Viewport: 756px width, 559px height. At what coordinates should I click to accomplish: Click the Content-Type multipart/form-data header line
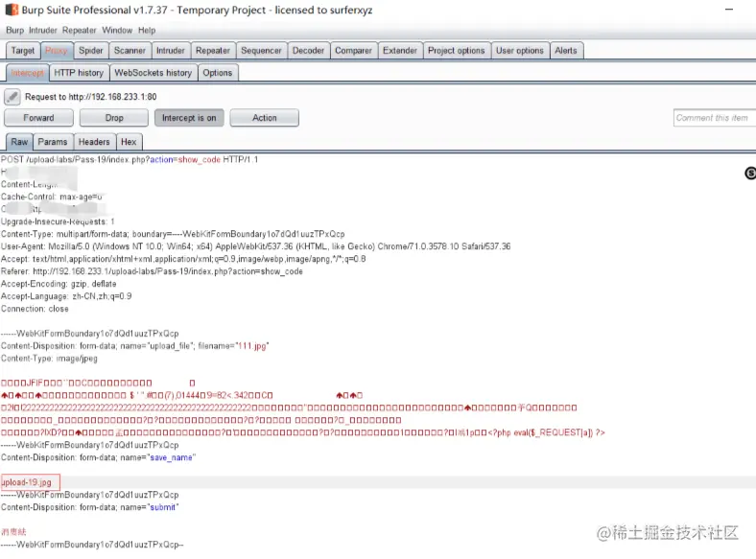173,234
